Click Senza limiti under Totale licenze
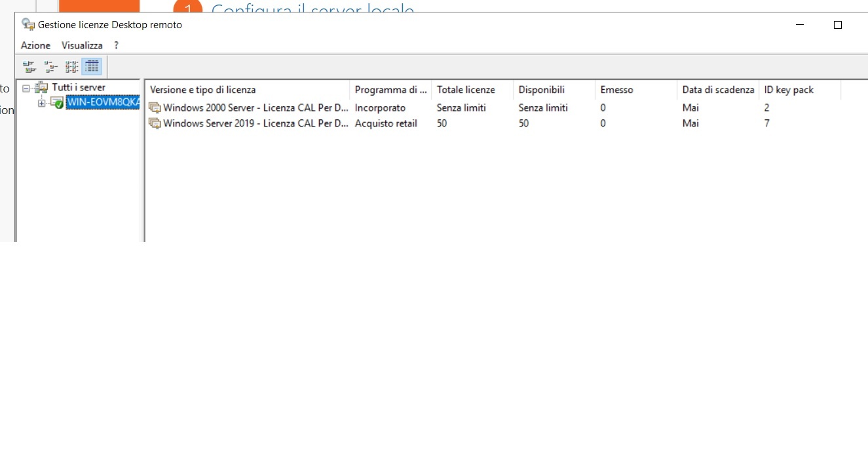The image size is (868, 472). click(461, 108)
